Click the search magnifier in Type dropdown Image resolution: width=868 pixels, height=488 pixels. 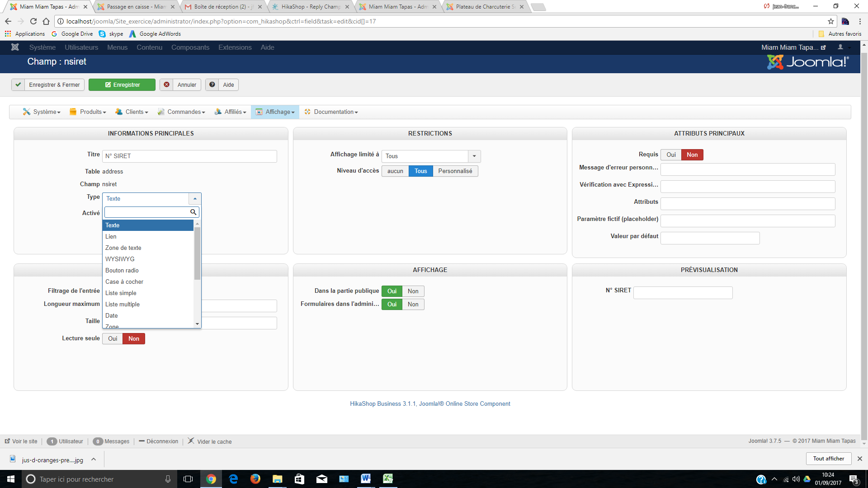(193, 212)
